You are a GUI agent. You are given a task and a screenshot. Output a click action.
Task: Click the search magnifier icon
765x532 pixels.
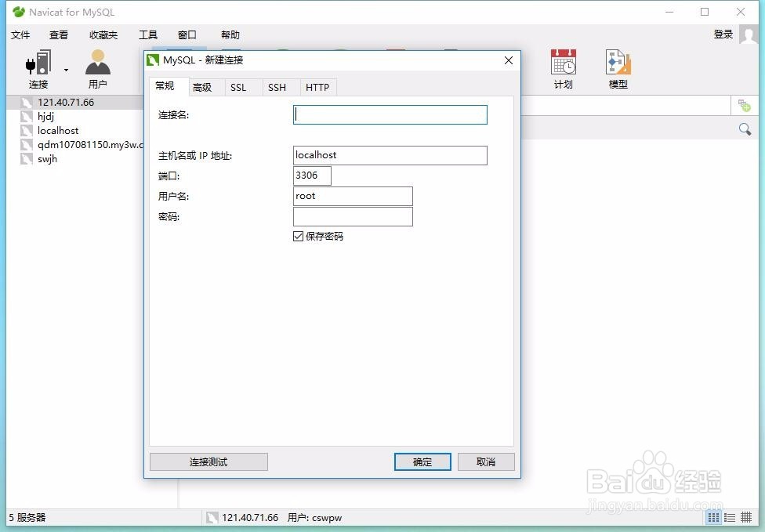pos(744,128)
